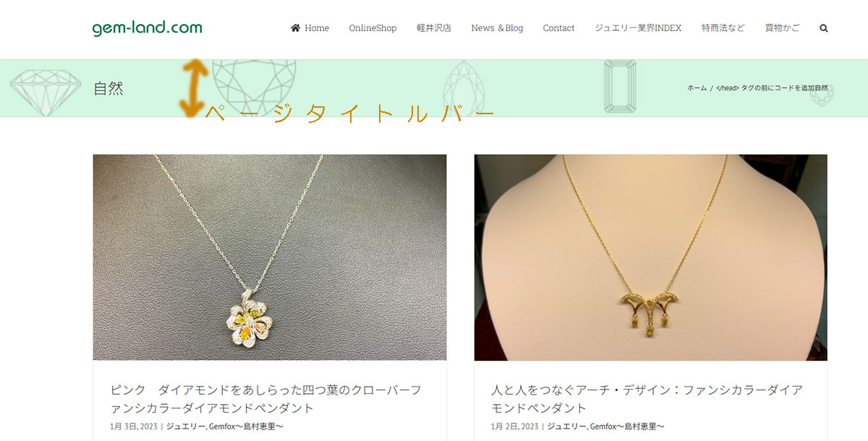
Task: Open the clover pendant photo
Action: click(269, 257)
